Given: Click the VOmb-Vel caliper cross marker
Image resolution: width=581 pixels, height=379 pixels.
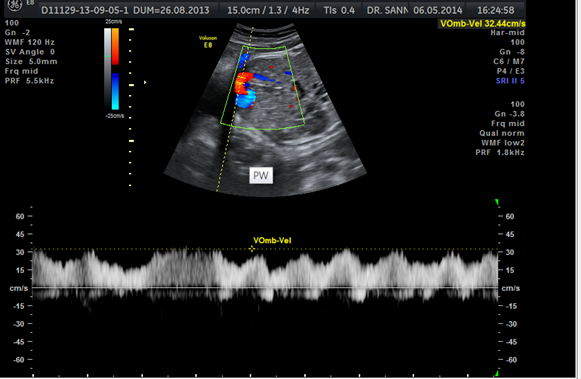Looking at the screenshot, I should [252, 249].
